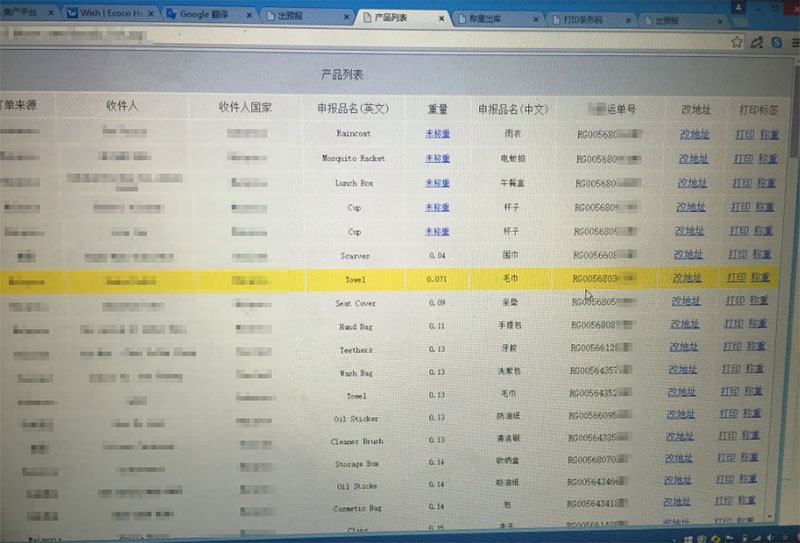The image size is (800, 543).
Task: Click 称重 in the Raincoat row
Action: pos(769,134)
